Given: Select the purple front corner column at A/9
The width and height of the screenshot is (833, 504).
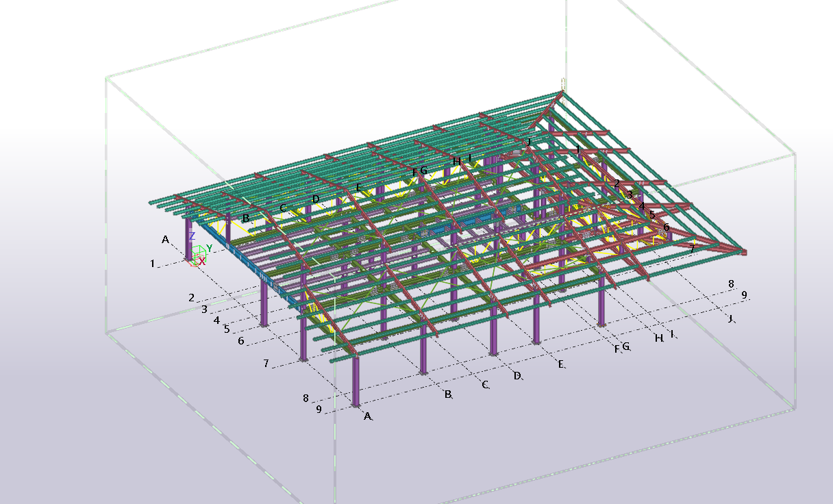Looking at the screenshot, I should coord(356,381).
